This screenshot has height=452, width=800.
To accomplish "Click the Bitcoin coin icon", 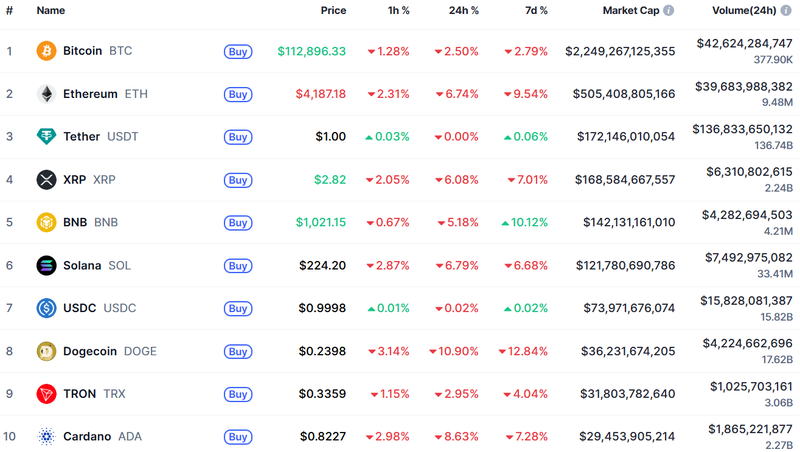I will (46, 51).
